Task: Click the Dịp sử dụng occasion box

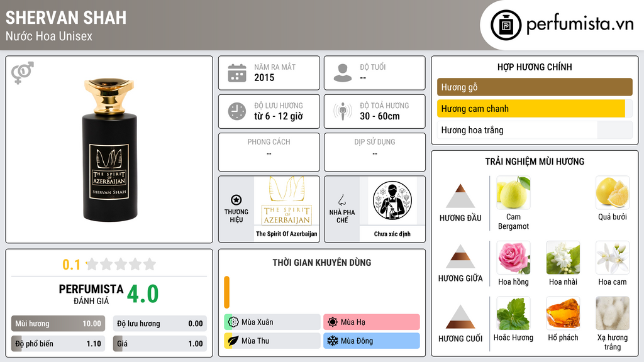Action: [375, 152]
